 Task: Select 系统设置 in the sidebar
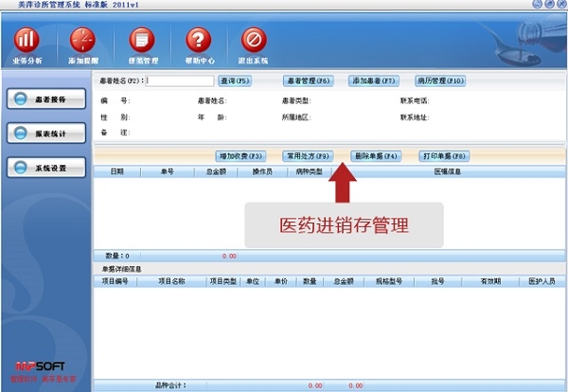click(46, 168)
